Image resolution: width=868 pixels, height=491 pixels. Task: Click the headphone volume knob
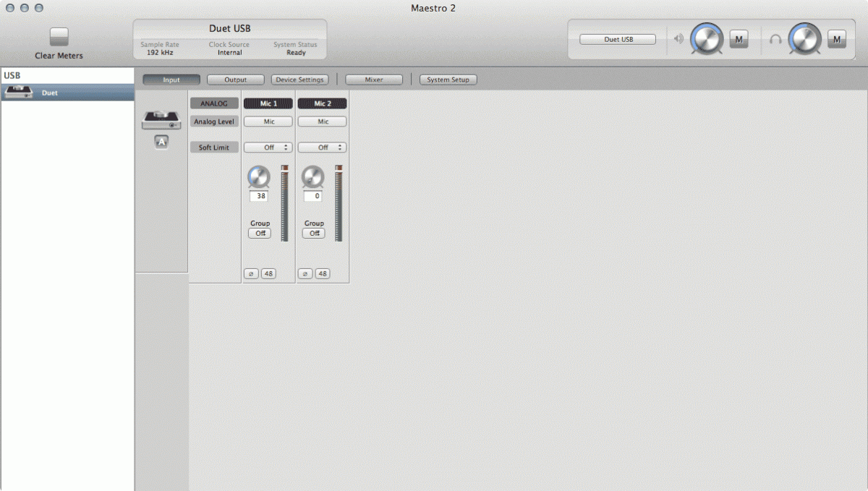(x=804, y=38)
